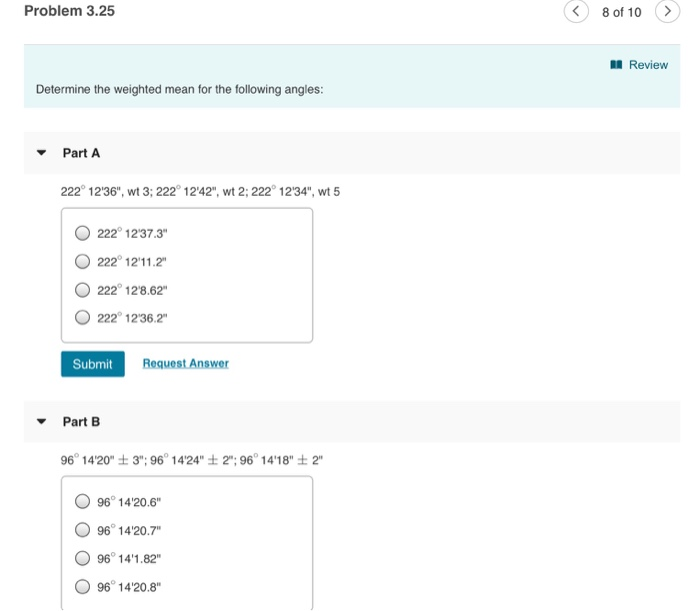Select answer 96° 14'20.7"

(82, 530)
